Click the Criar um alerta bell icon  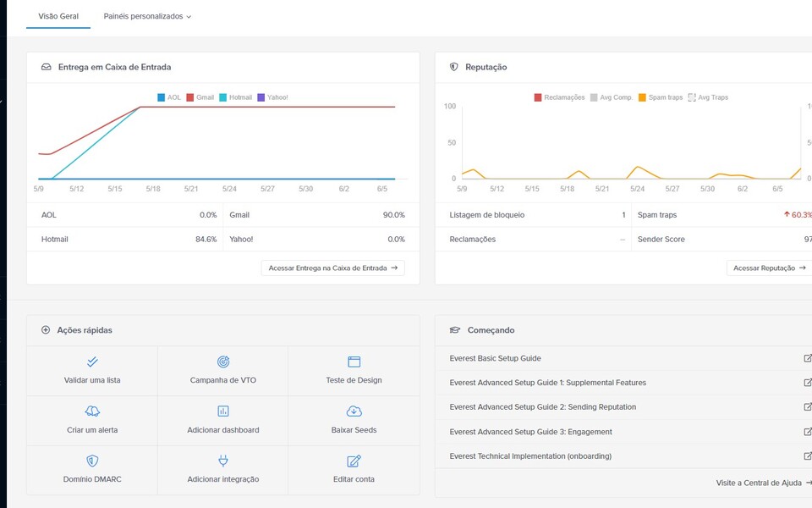tap(92, 411)
